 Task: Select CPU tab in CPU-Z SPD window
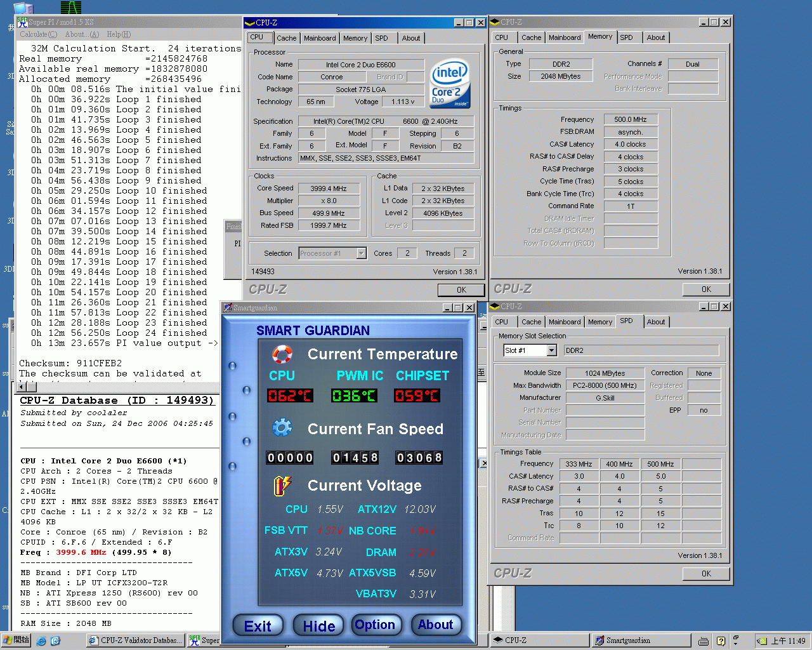pos(502,322)
